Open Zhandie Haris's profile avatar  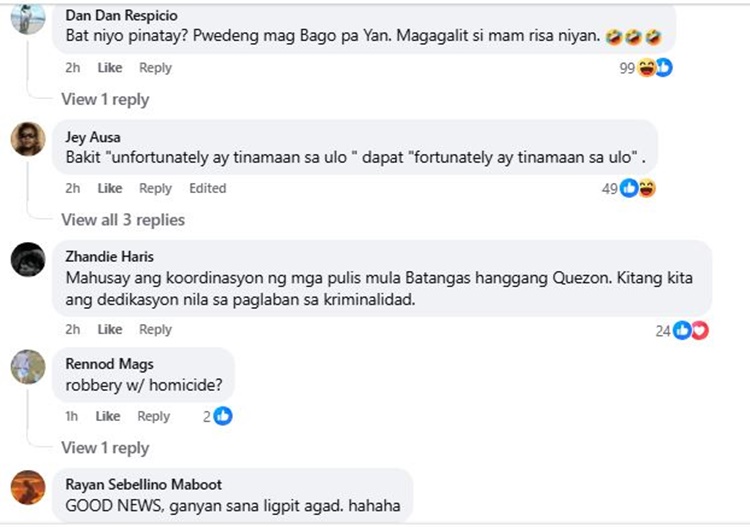(28, 259)
